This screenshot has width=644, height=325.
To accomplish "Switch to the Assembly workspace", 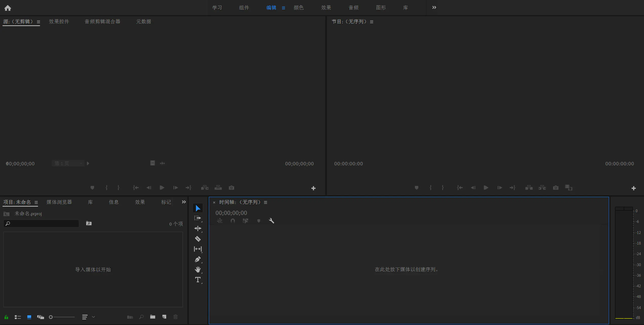I will pyautogui.click(x=244, y=8).
